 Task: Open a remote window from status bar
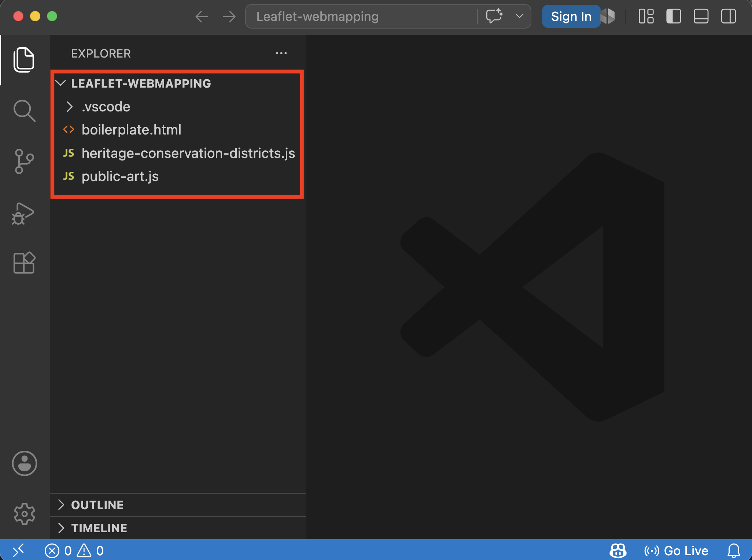point(18,550)
